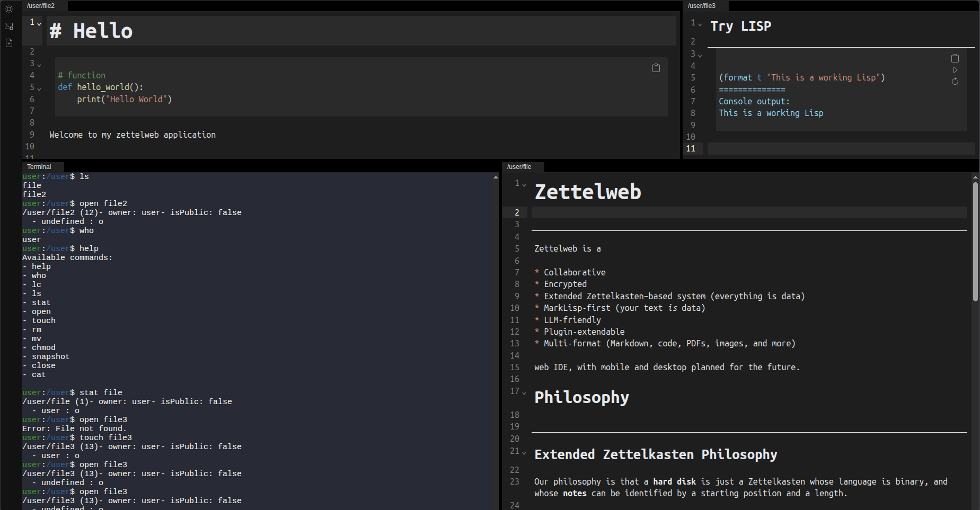Screen dimensions: 980x510
Task: Collapse the Zettelweb heading fold
Action: tap(524, 185)
